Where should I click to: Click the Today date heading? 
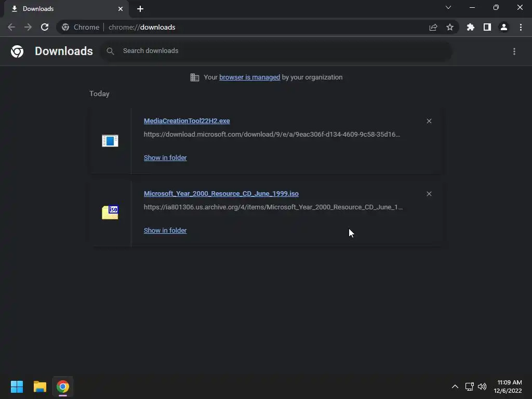pos(99,94)
